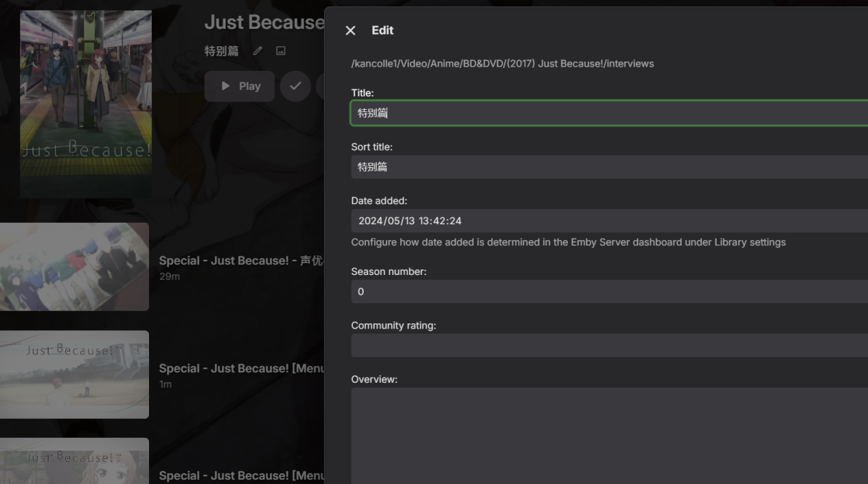Click the pencil edit icon beside 特別篇
The width and height of the screenshot is (868, 484).
(258, 51)
